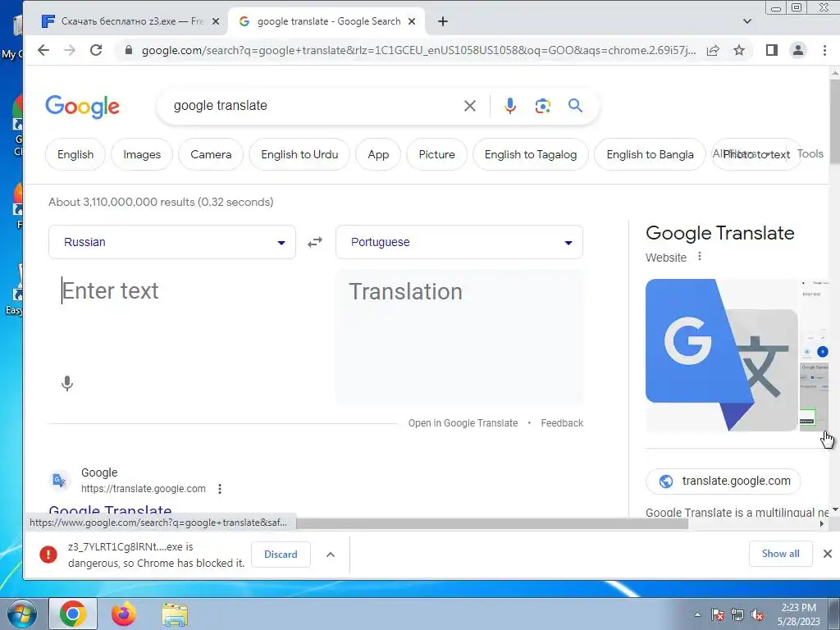The image size is (840, 630).
Task: Discard the blocked z3 download
Action: [281, 555]
